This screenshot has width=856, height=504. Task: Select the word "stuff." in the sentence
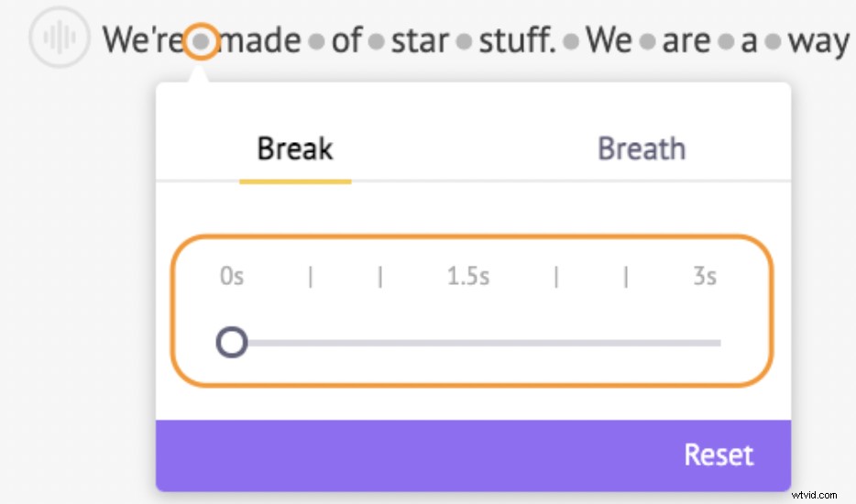(x=518, y=41)
